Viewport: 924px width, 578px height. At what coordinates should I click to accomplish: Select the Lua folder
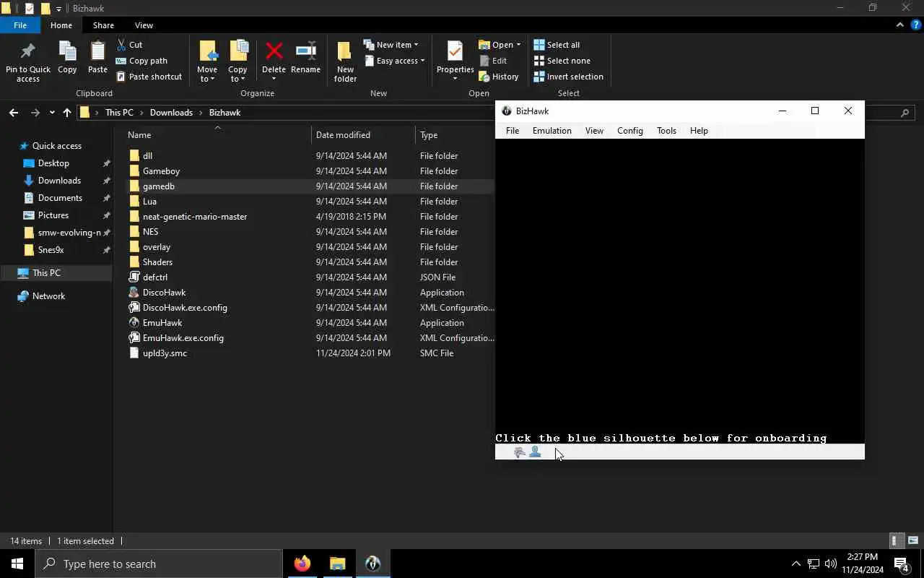[149, 202]
